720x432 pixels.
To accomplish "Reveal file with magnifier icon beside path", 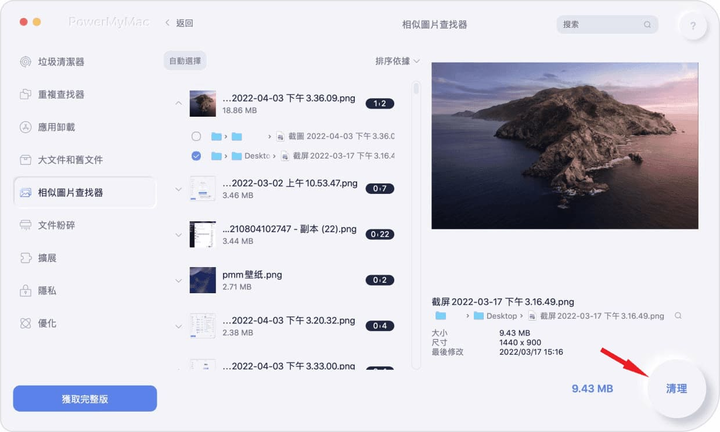I will coord(678,316).
